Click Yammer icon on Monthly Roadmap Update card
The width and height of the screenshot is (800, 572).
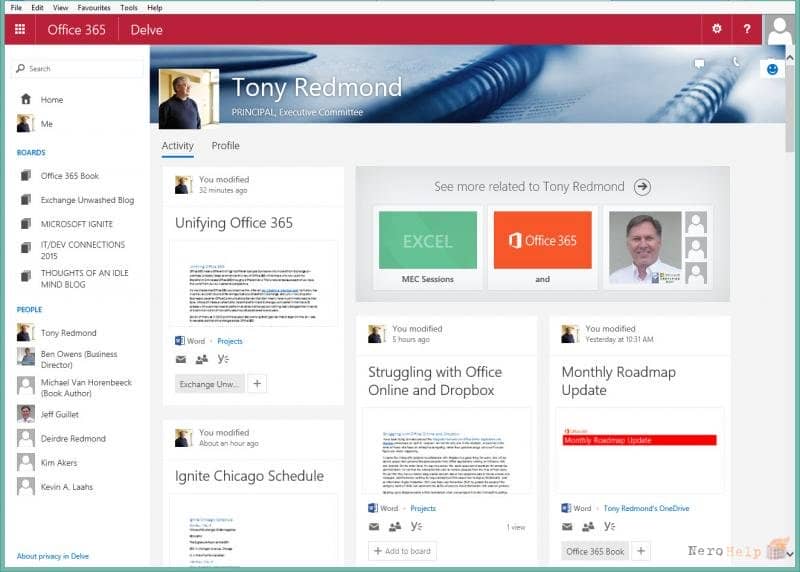609,526
